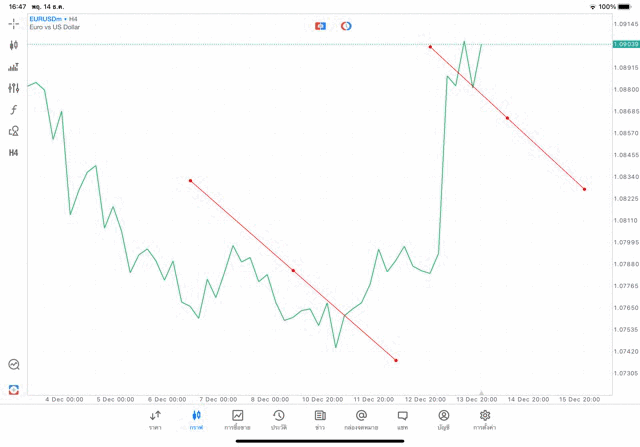Viewport: 640px width, 447px height.
Task: Tap the function (f) indicator icon
Action: click(14, 109)
